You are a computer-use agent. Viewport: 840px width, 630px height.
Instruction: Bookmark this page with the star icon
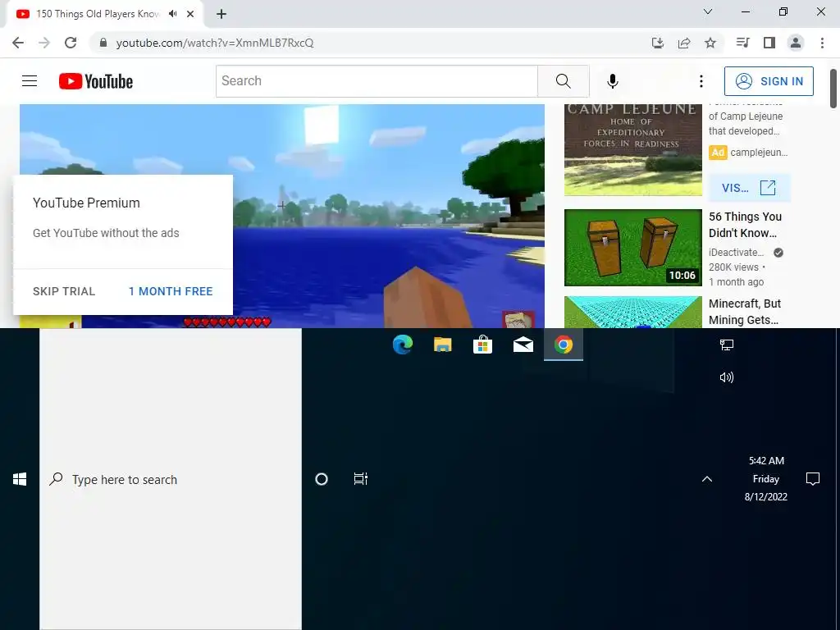pyautogui.click(x=710, y=43)
